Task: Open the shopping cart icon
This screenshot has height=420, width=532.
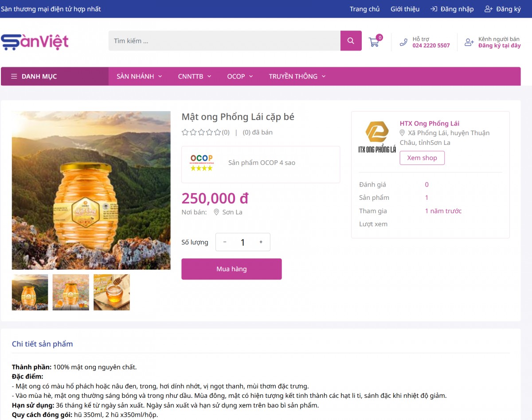Action: (x=374, y=42)
